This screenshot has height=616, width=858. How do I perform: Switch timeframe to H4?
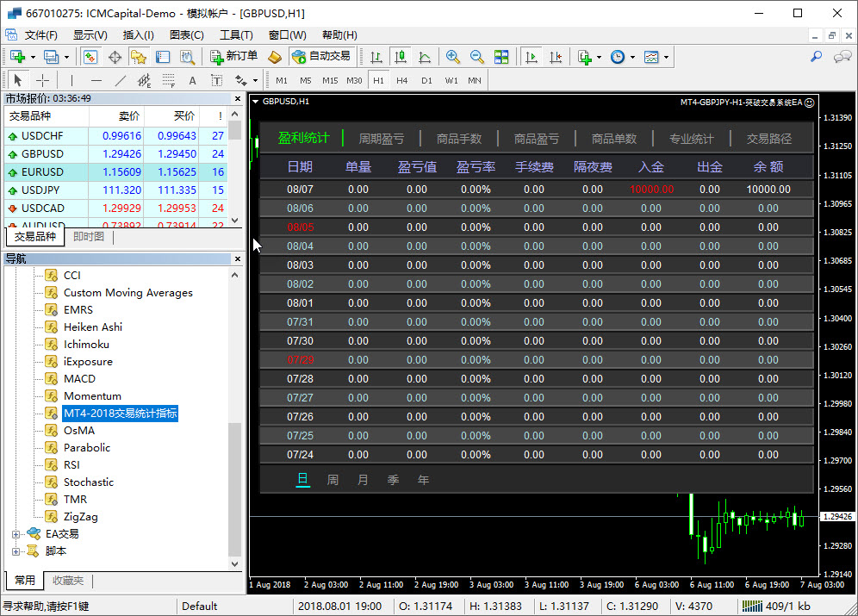tap(401, 80)
